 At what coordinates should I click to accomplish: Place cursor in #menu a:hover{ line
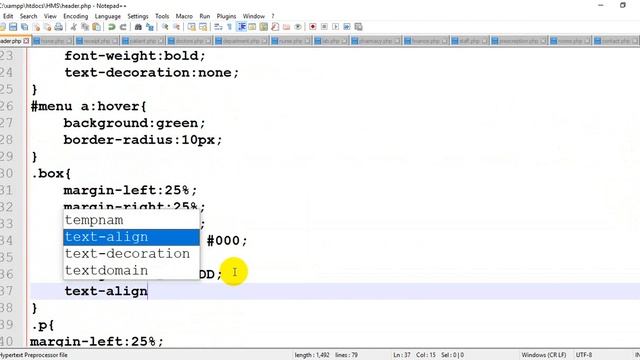click(89, 107)
